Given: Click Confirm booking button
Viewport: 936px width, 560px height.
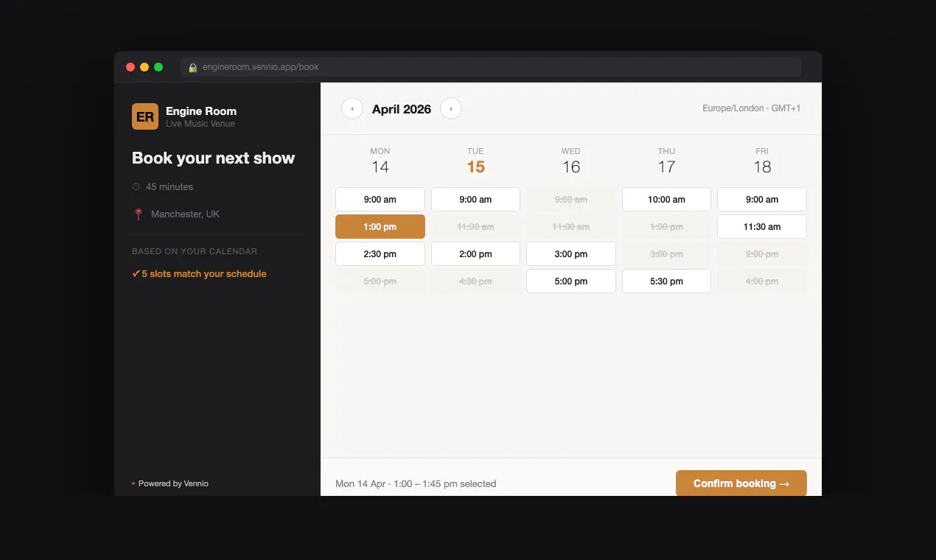Looking at the screenshot, I should click(741, 483).
